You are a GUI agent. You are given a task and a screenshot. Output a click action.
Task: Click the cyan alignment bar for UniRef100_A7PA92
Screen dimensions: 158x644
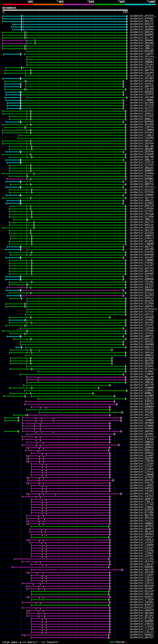[x=65, y=19]
